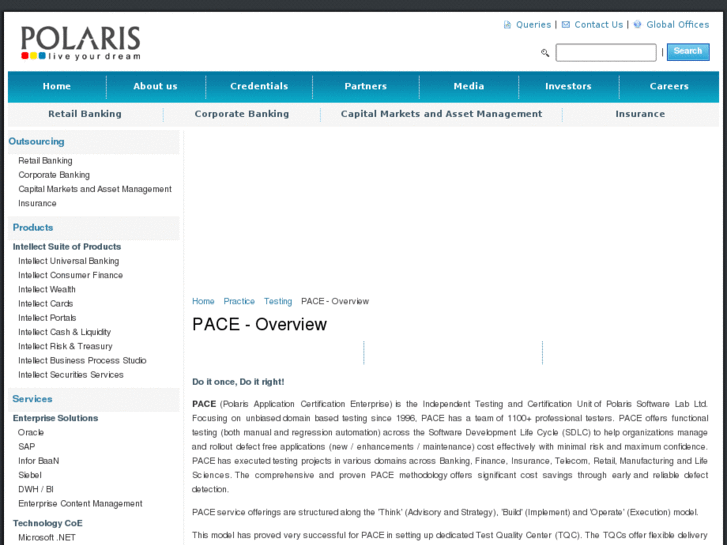Open Enterprise Solutions section link
This screenshot has height=545, width=727.
pyautogui.click(x=56, y=418)
